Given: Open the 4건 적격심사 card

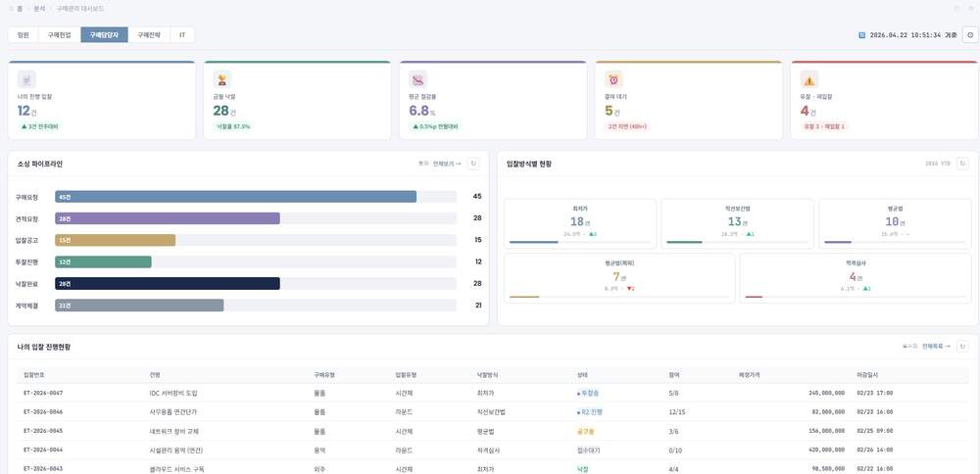Looking at the screenshot, I should click(856, 278).
